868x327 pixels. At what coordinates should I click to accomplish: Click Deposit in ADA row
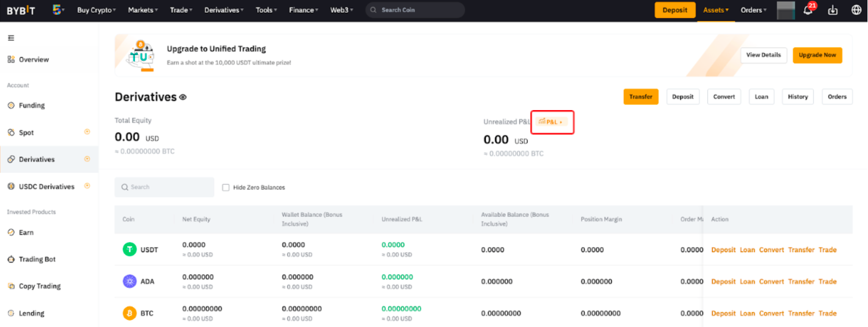pyautogui.click(x=723, y=282)
